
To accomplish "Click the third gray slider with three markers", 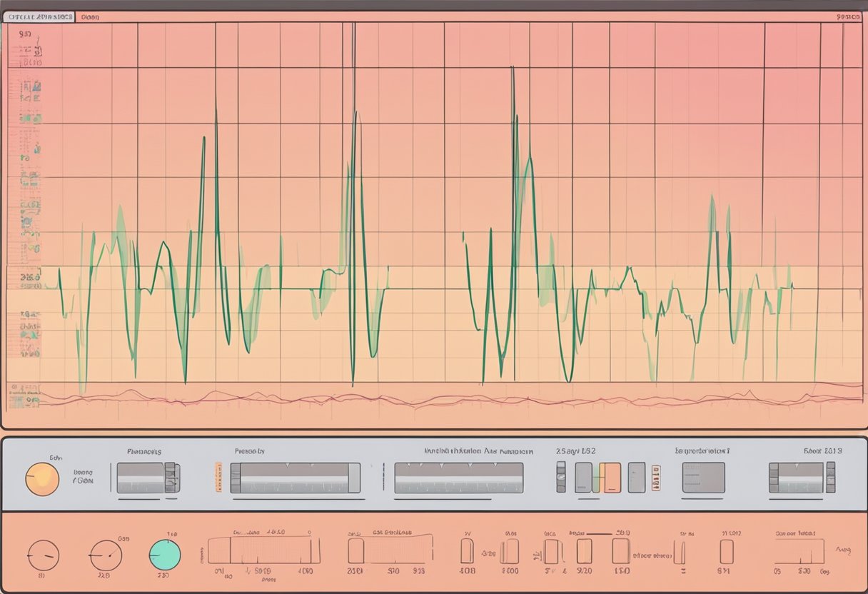I will (458, 478).
